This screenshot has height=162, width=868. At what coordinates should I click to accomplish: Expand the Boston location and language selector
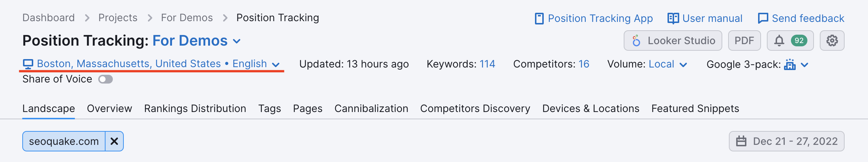[x=152, y=64]
